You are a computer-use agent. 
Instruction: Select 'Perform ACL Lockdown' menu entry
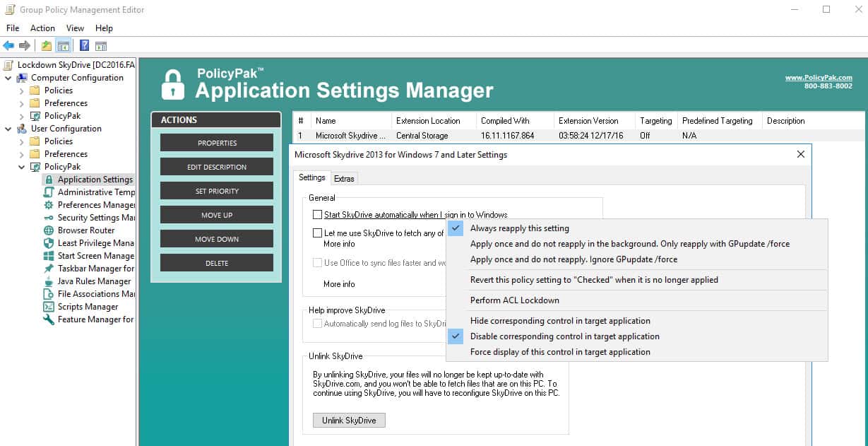click(x=637, y=300)
